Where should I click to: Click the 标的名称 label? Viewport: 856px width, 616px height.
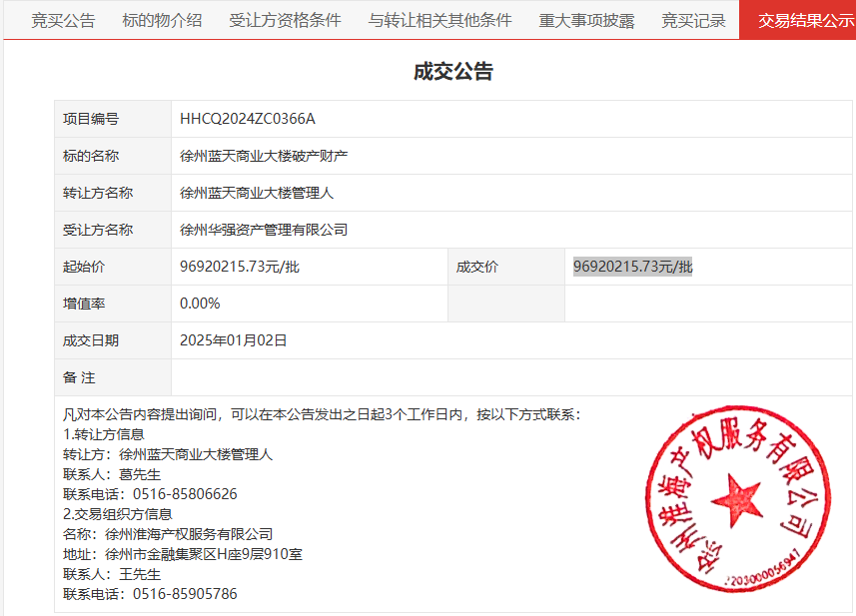(x=91, y=156)
